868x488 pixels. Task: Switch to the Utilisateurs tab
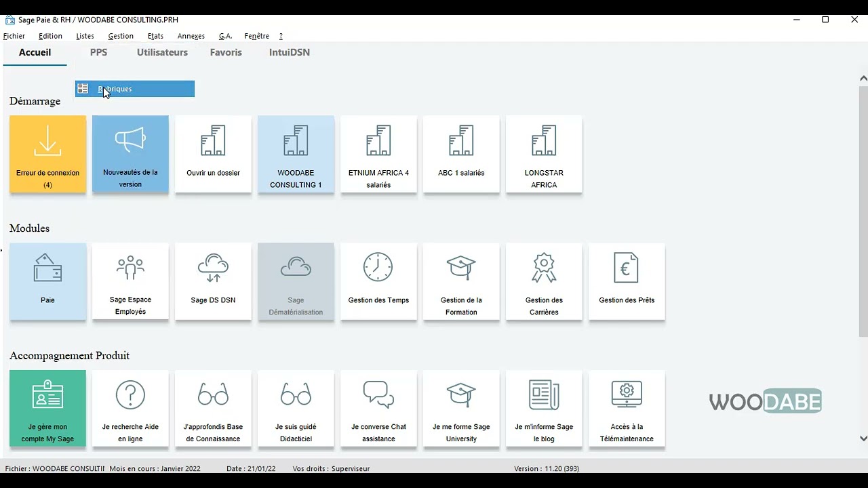162,52
